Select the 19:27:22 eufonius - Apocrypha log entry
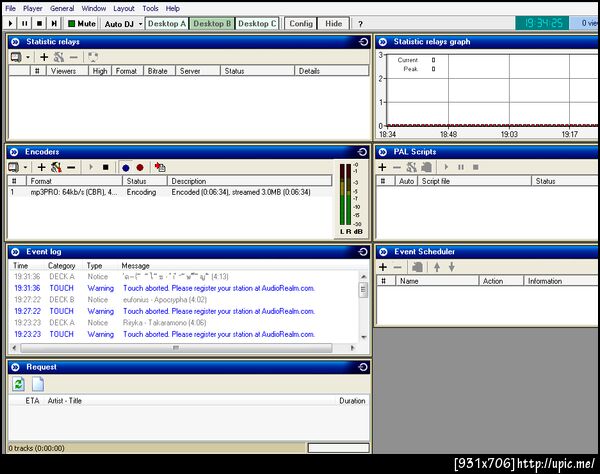The image size is (600, 474). pyautogui.click(x=184, y=300)
